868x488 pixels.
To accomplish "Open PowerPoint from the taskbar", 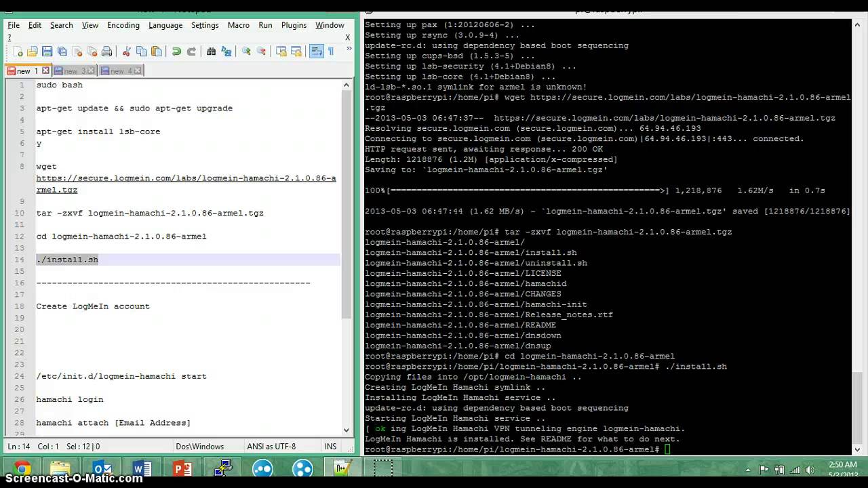I will click(x=182, y=469).
